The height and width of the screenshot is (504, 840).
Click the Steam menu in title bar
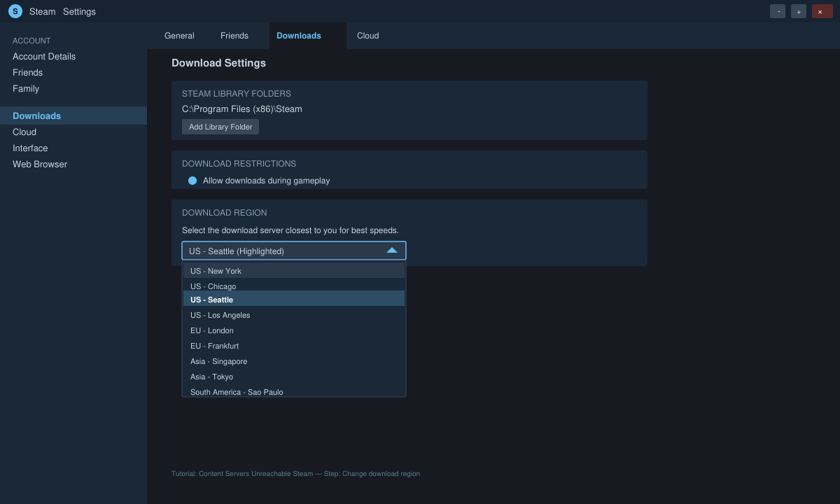42,12
